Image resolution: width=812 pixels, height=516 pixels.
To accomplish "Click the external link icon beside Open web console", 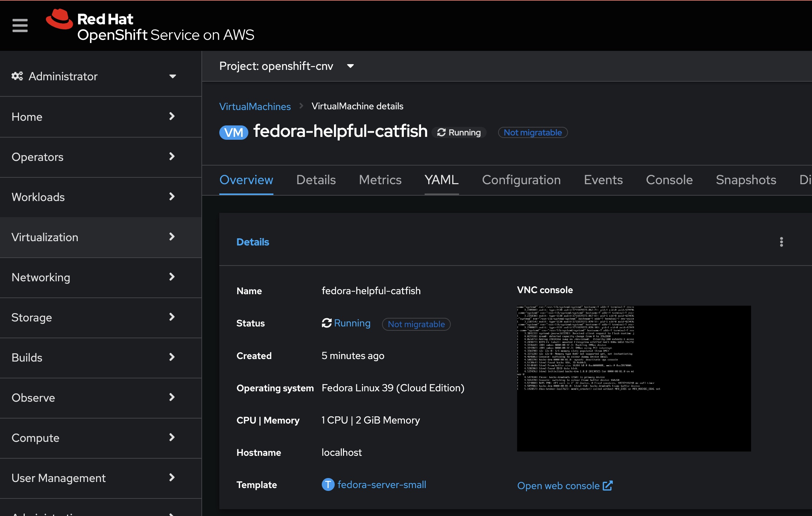I will click(x=608, y=486).
